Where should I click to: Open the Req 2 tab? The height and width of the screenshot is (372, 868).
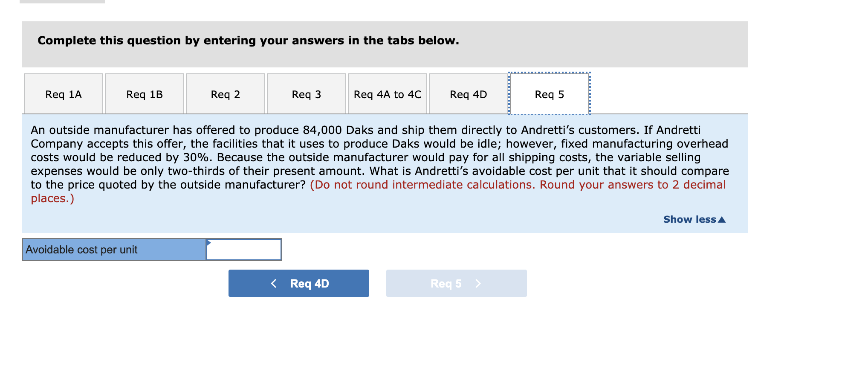point(225,94)
